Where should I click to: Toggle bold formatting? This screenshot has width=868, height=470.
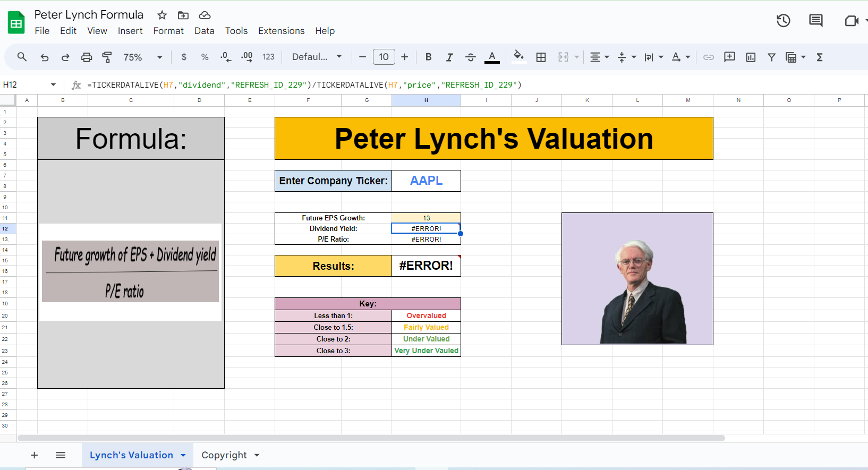point(428,57)
